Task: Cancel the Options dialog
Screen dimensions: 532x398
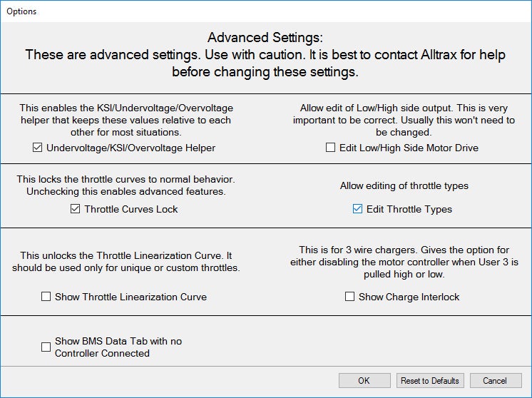Action: point(494,381)
